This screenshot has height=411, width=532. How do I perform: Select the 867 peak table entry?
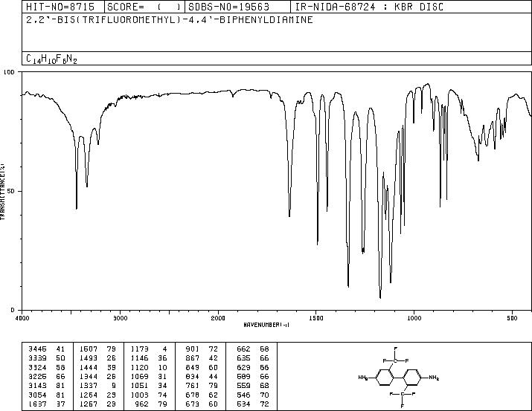202,357
